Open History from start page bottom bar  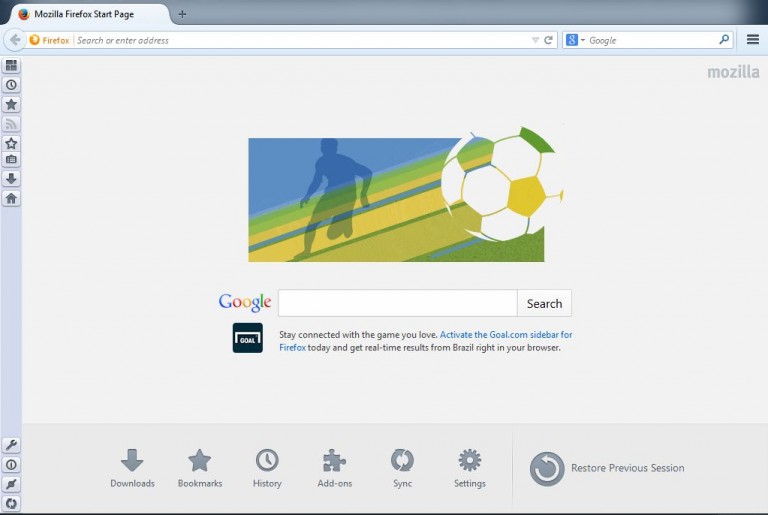pos(267,468)
